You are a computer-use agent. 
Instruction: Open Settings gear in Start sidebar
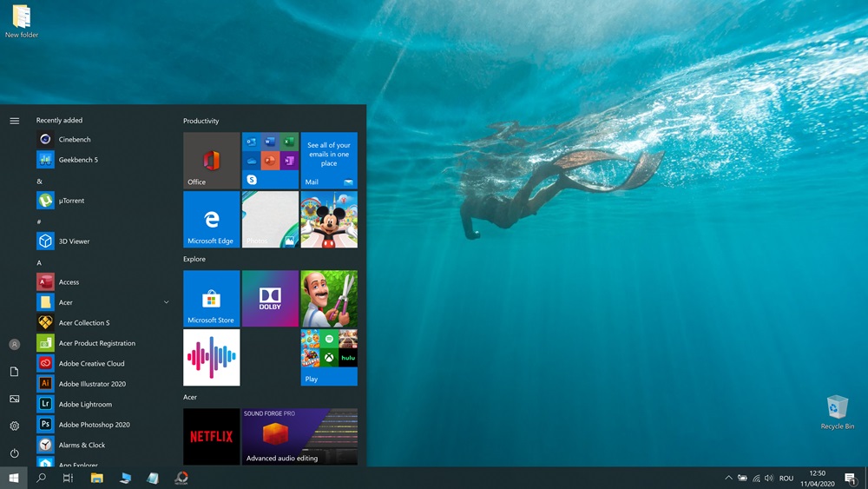click(15, 426)
